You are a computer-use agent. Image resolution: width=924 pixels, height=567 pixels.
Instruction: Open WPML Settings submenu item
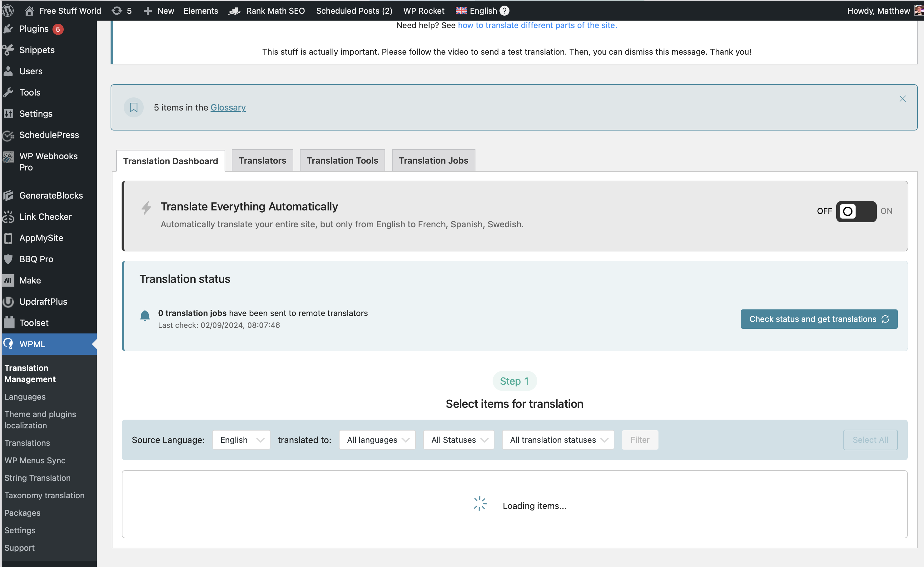[x=20, y=530]
